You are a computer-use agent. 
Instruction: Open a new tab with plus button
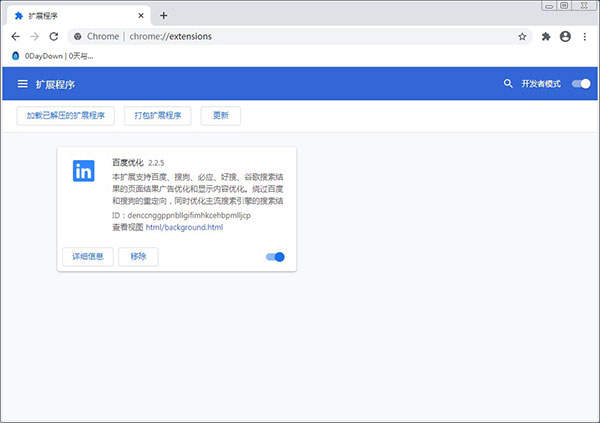click(x=163, y=15)
